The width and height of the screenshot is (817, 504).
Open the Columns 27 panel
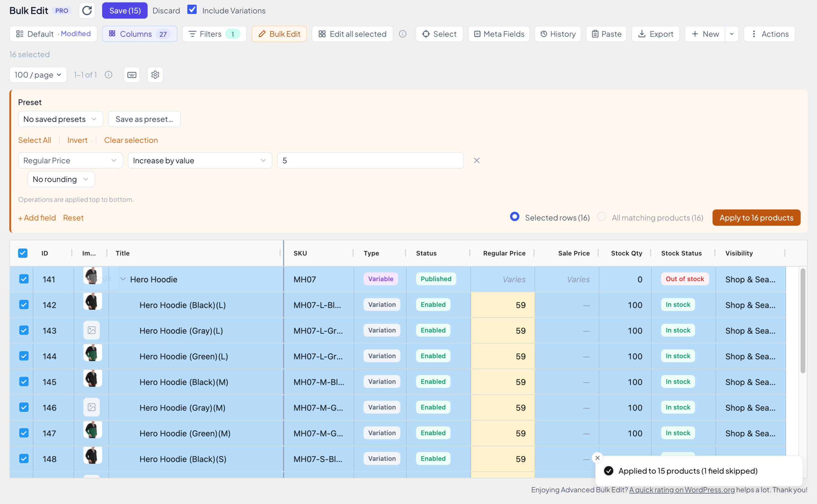click(x=139, y=34)
